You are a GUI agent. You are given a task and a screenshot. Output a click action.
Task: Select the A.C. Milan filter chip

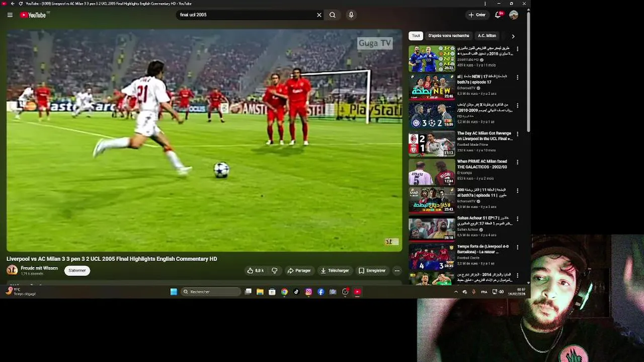pos(487,36)
